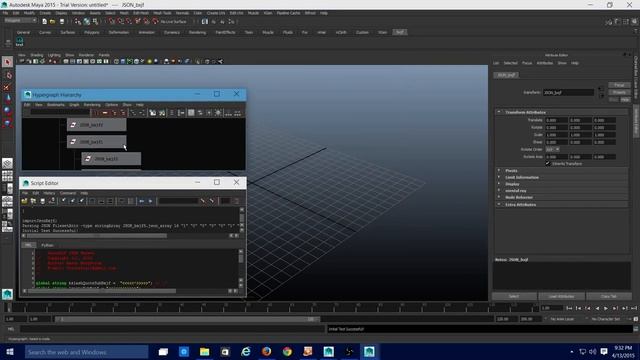Open the History menu in Script Editor
640x360 pixels.
[x=49, y=193]
